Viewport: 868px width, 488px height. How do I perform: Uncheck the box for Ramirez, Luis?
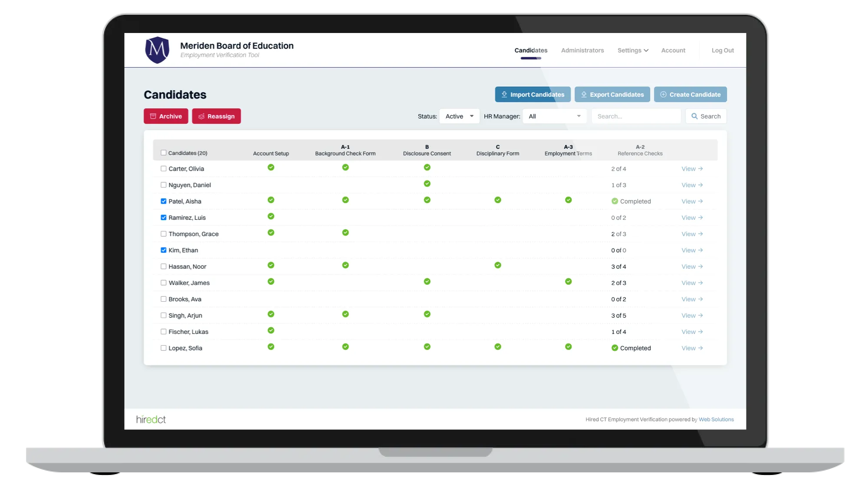point(164,218)
